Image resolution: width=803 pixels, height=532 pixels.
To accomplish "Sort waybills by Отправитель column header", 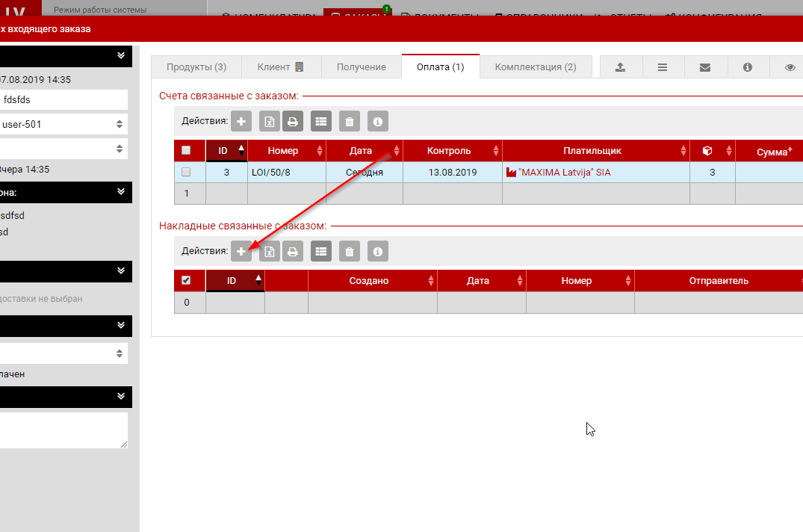I will (x=719, y=281).
